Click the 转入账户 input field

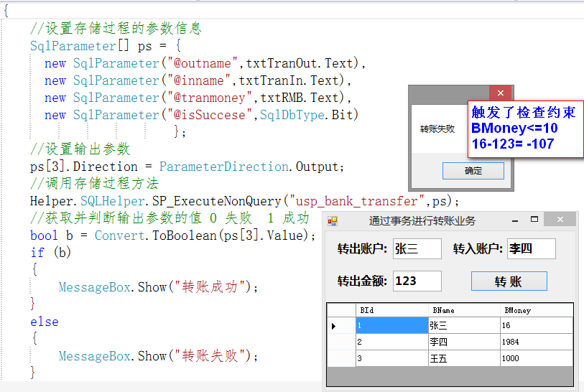click(x=531, y=249)
